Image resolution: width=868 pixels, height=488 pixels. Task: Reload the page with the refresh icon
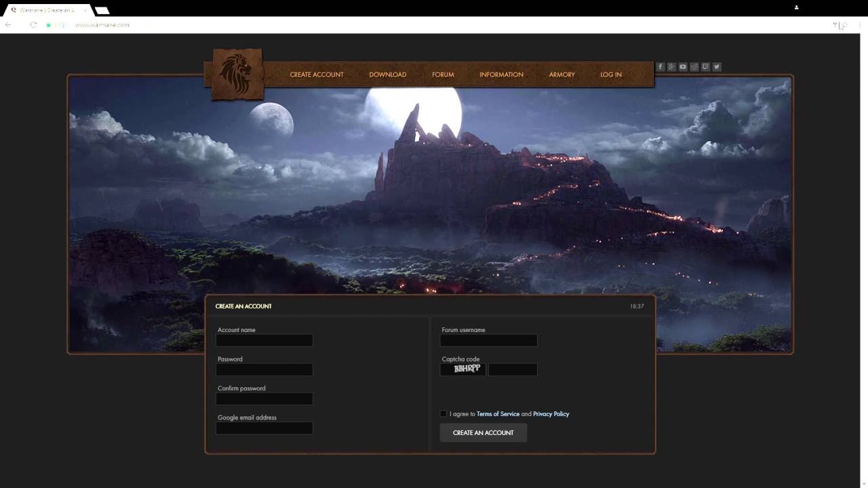[x=33, y=25]
